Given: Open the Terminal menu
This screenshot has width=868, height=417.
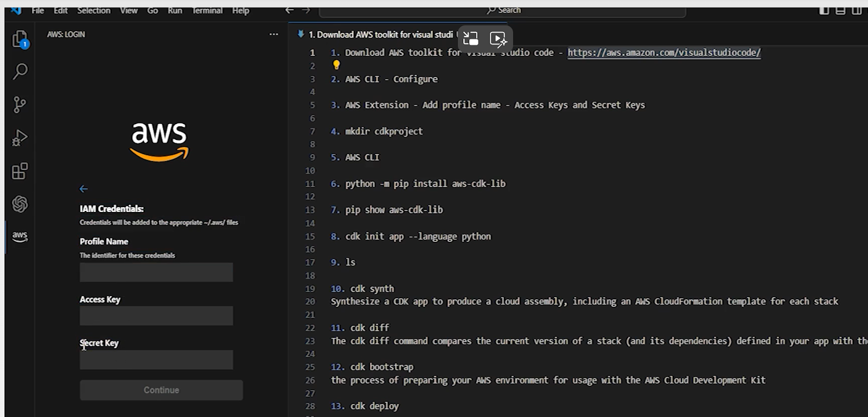Looking at the screenshot, I should tap(207, 10).
